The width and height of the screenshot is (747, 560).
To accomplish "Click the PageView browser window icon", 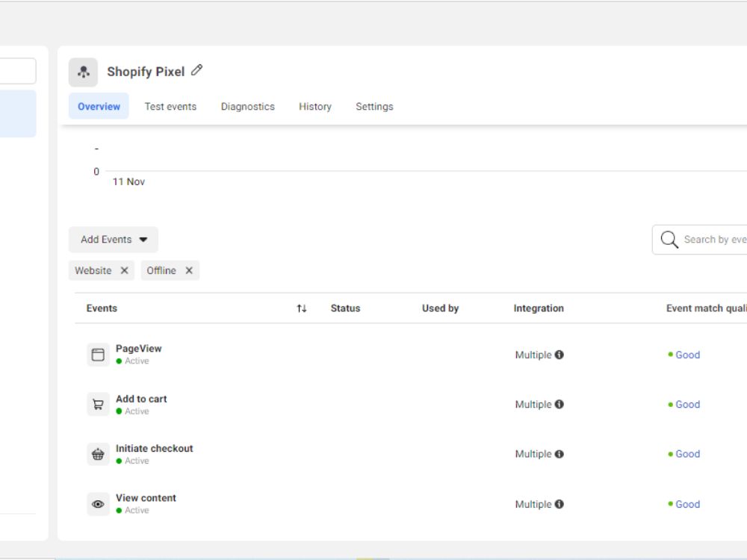I will click(98, 355).
